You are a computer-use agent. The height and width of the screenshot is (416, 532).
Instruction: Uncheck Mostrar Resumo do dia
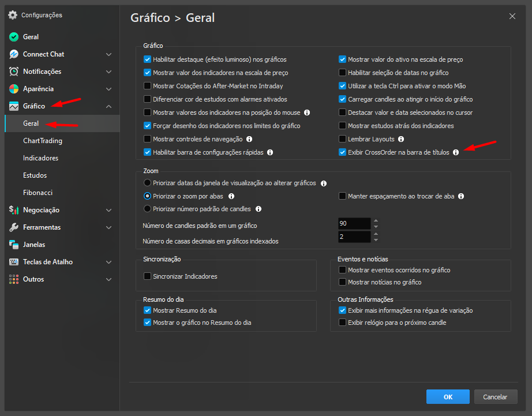147,310
